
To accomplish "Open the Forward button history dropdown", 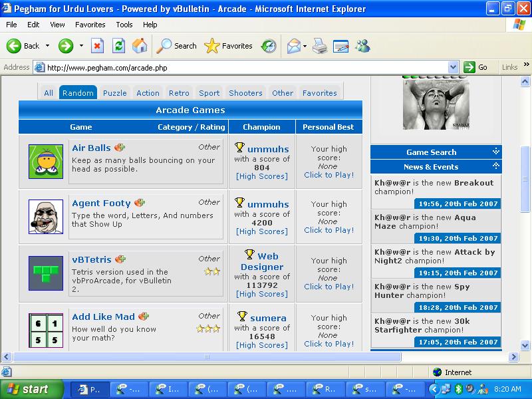I will tap(81, 46).
